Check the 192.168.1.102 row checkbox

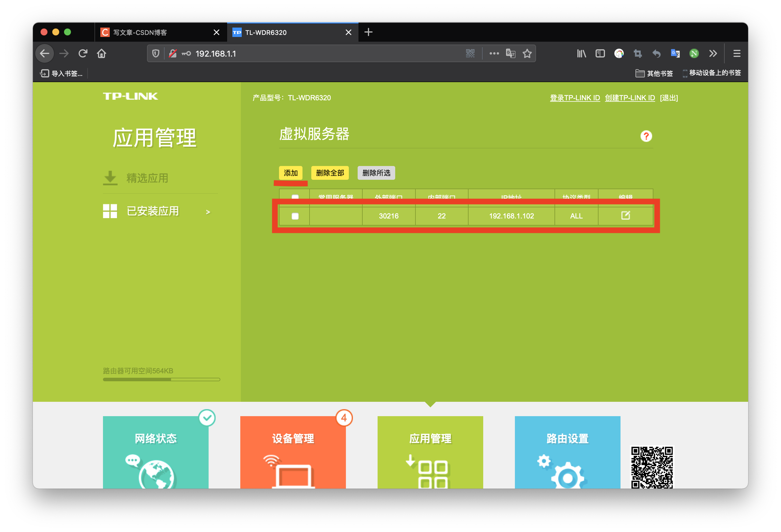[x=295, y=216]
